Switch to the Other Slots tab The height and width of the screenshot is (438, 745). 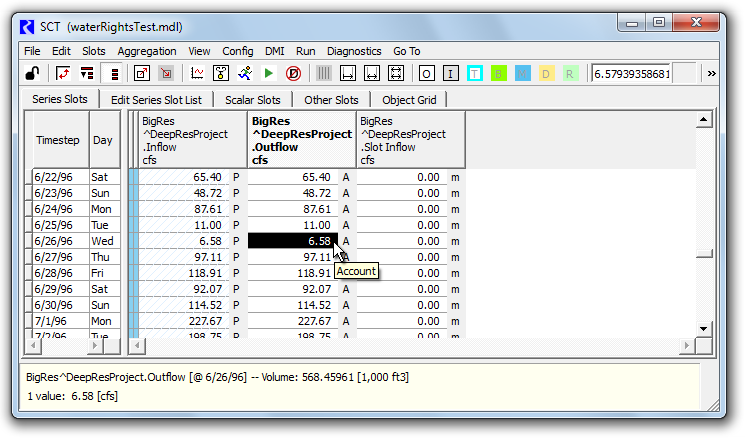point(331,100)
